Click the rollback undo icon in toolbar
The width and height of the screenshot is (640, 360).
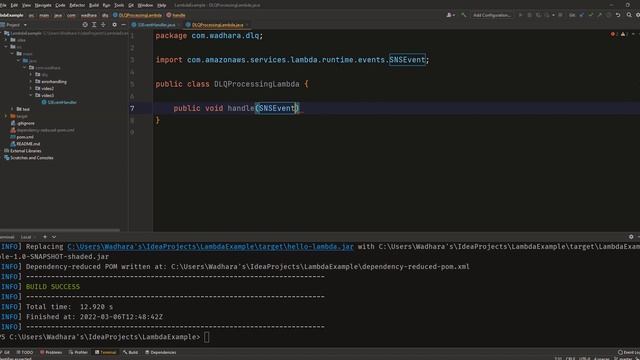tap(618, 15)
